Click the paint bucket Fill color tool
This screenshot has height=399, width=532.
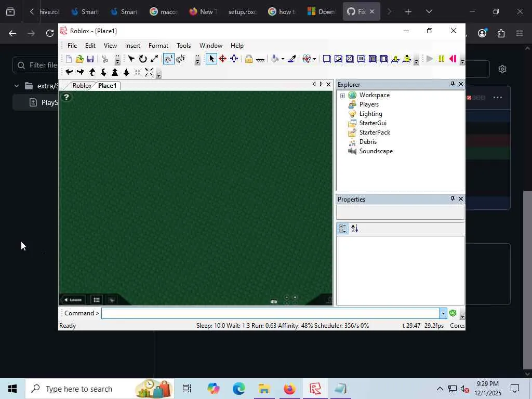pos(275,59)
